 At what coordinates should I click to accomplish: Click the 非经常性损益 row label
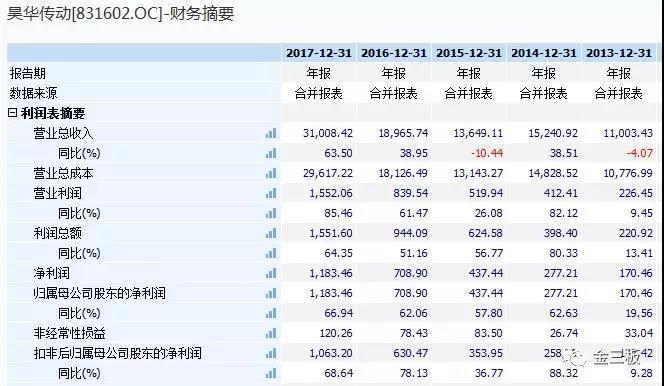(69, 334)
